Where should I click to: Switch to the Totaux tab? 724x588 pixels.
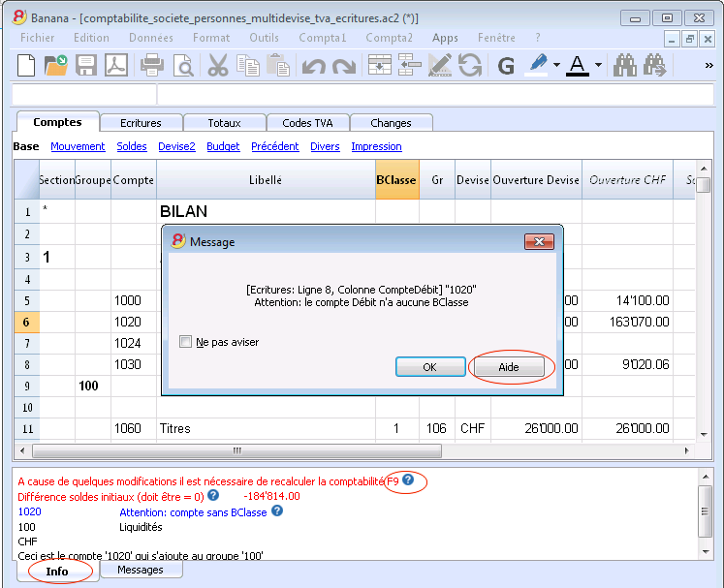pos(225,123)
